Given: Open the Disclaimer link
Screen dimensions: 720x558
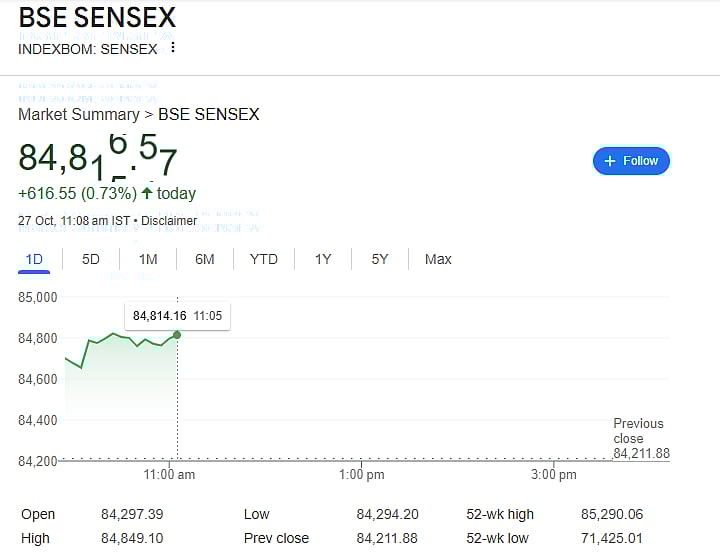Looking at the screenshot, I should point(169,220).
